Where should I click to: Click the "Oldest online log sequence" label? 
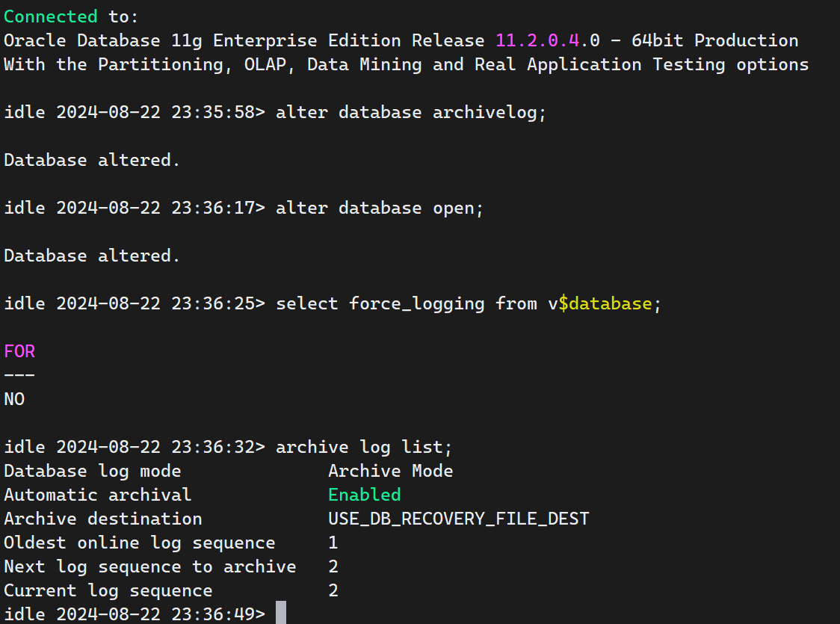[139, 543]
